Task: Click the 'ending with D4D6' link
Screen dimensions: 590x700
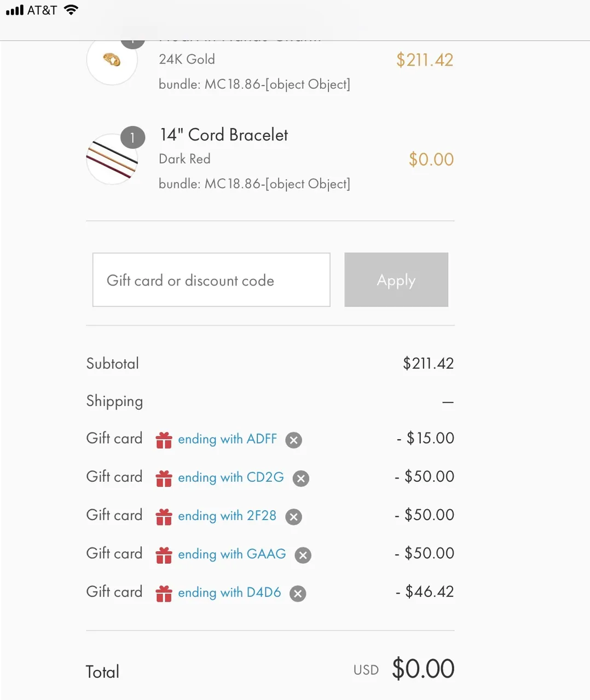Action: [229, 592]
